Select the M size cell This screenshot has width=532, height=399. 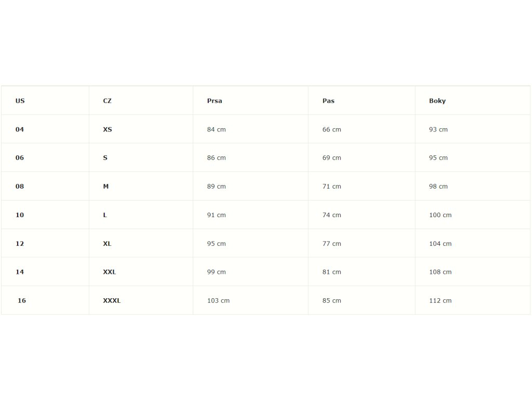(x=106, y=187)
